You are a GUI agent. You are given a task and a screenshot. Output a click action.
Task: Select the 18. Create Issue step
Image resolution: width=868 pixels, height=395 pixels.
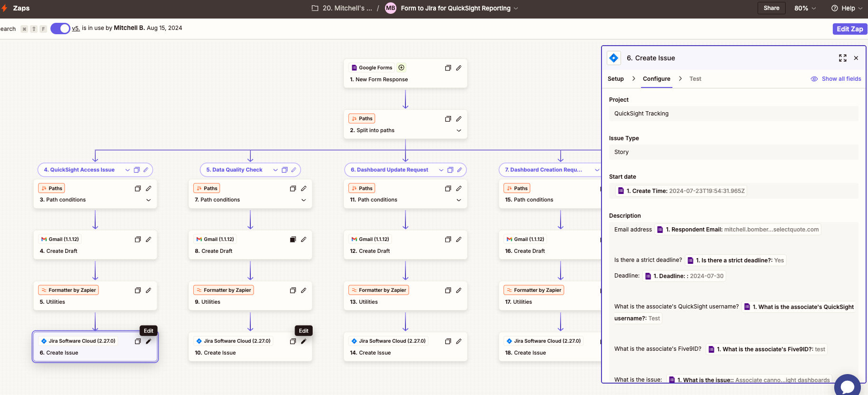[x=550, y=347]
